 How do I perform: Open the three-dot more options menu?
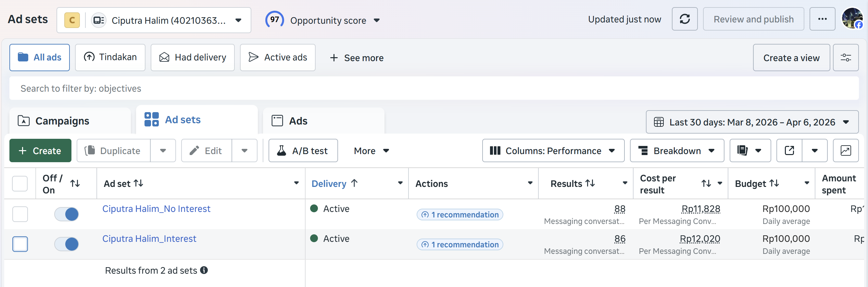(822, 19)
